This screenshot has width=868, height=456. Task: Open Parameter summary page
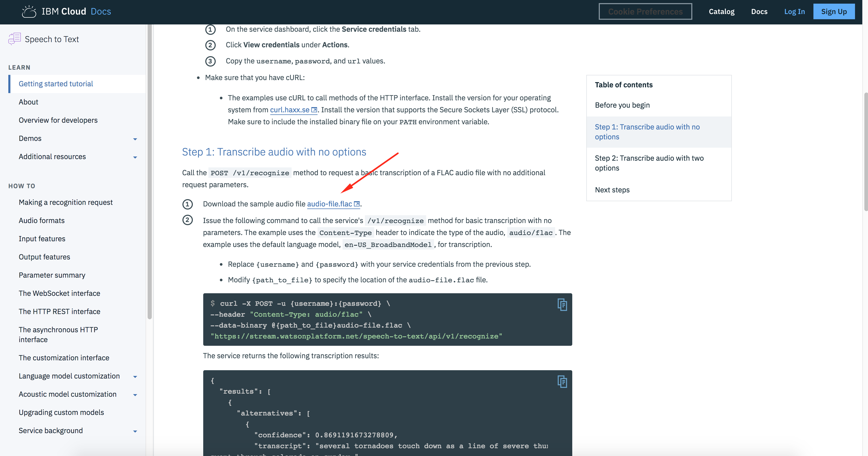[52, 275]
